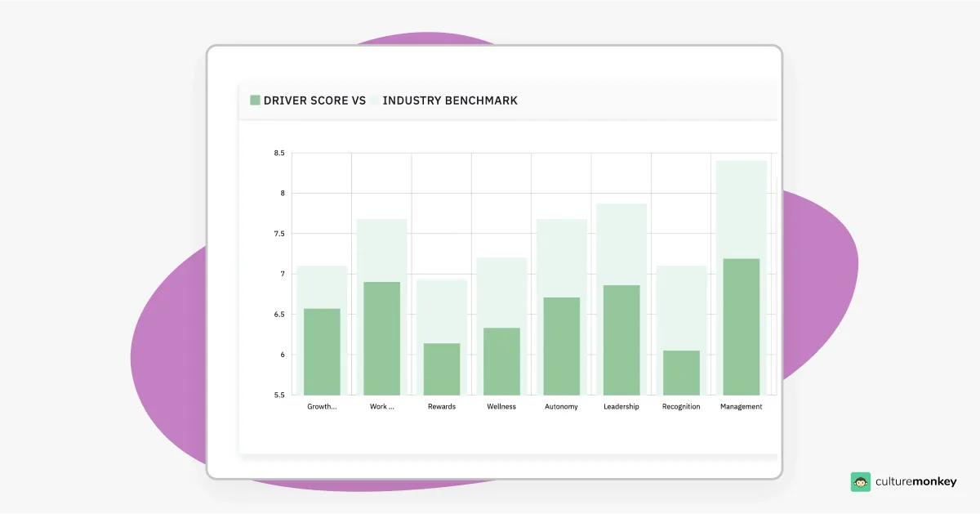The width and height of the screenshot is (980, 514).
Task: Click the Management axis label
Action: 741,406
